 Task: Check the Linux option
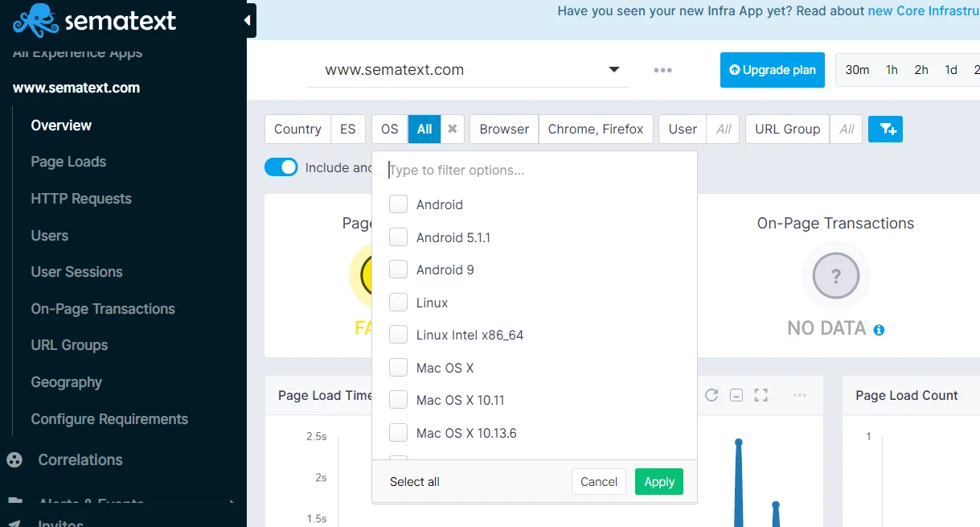click(x=398, y=303)
